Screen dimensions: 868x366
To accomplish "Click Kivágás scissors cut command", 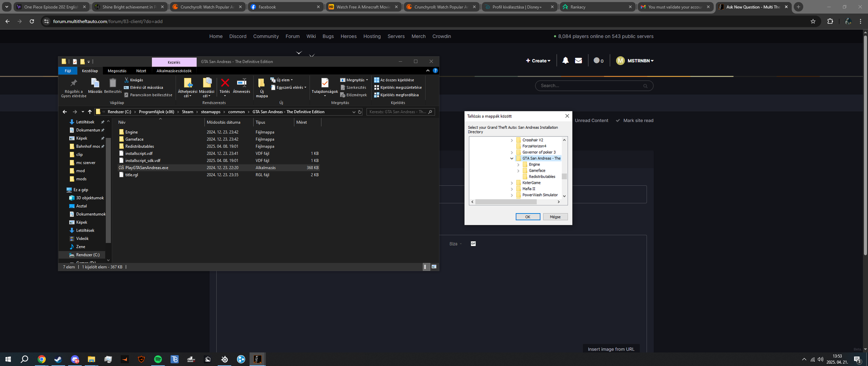I will [134, 80].
